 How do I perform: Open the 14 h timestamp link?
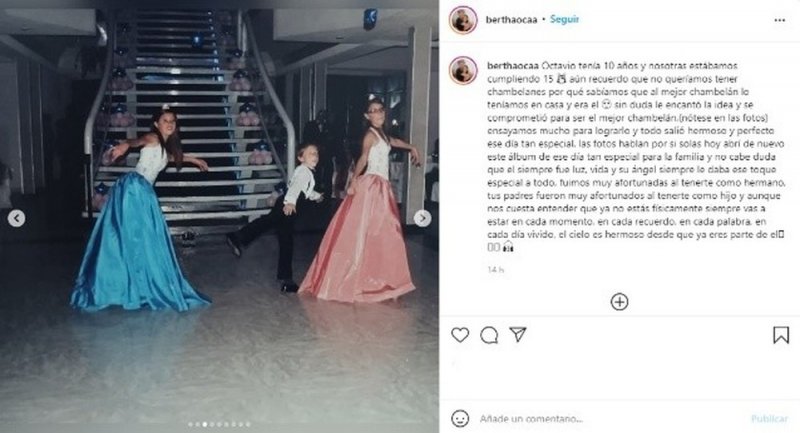coord(495,269)
